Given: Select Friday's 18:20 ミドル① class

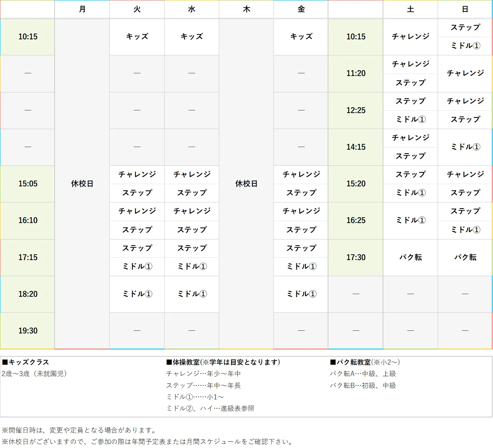Looking at the screenshot, I should click(x=301, y=294).
